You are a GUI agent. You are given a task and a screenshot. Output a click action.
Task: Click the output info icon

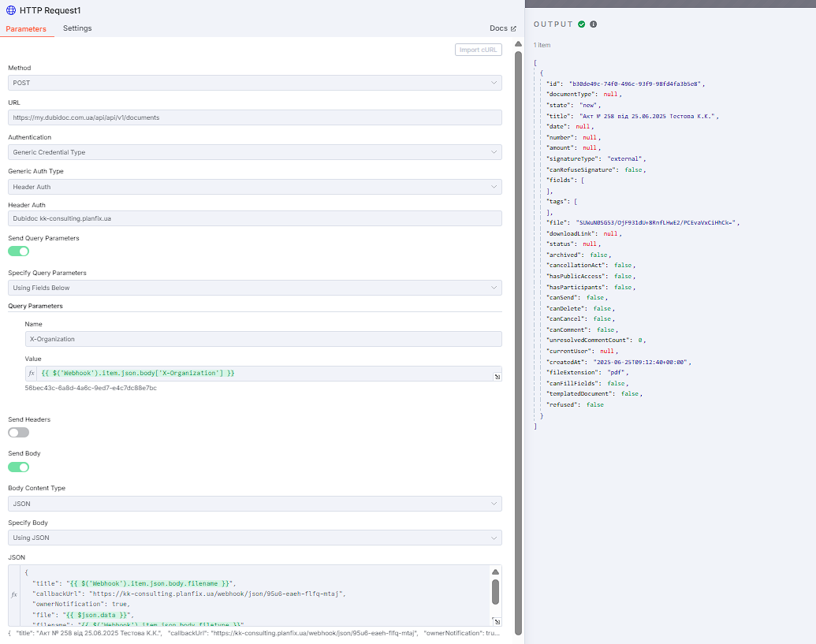point(593,24)
